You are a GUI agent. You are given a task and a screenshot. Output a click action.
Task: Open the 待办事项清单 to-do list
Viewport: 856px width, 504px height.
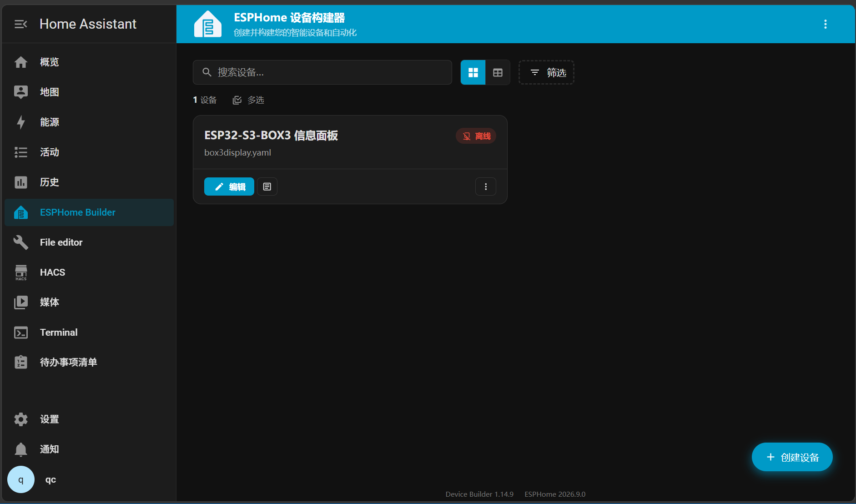[89, 363]
